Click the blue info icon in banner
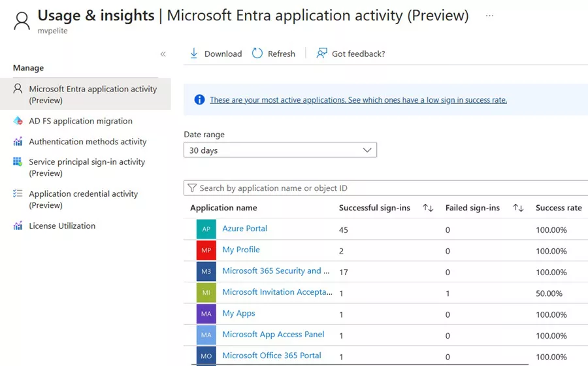Image resolution: width=588 pixels, height=366 pixels. coord(199,100)
